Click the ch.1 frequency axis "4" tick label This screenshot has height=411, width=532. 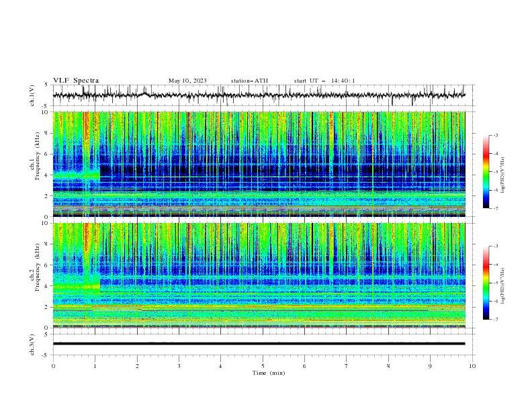[x=48, y=175]
